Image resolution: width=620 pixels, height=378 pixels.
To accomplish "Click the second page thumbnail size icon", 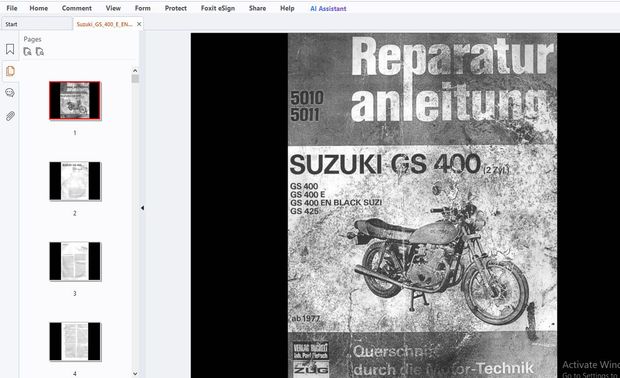I will point(40,52).
